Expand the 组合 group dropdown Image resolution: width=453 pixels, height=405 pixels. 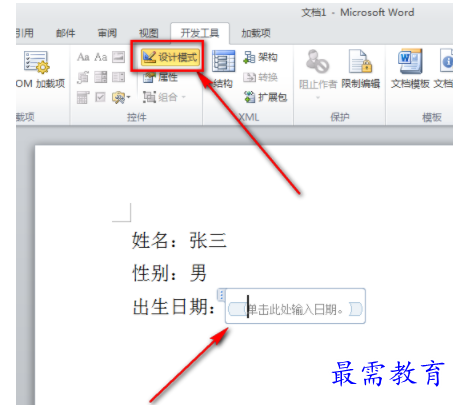pyautogui.click(x=164, y=97)
